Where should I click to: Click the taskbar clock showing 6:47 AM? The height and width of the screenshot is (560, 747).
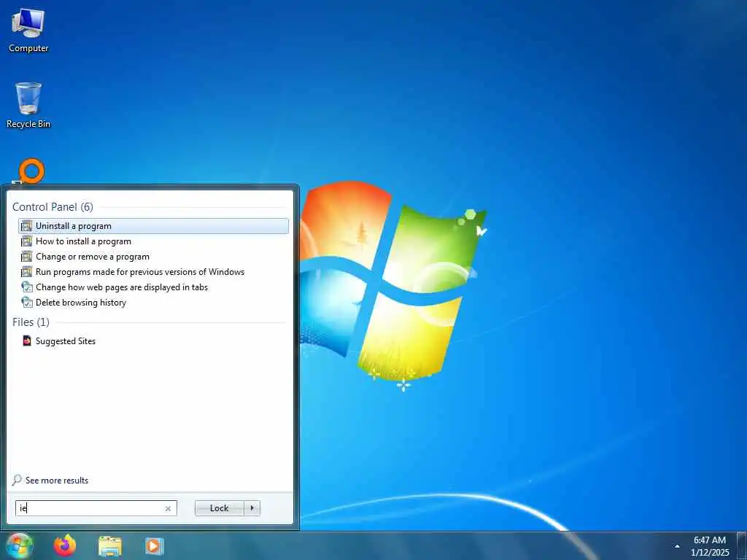[710, 540]
